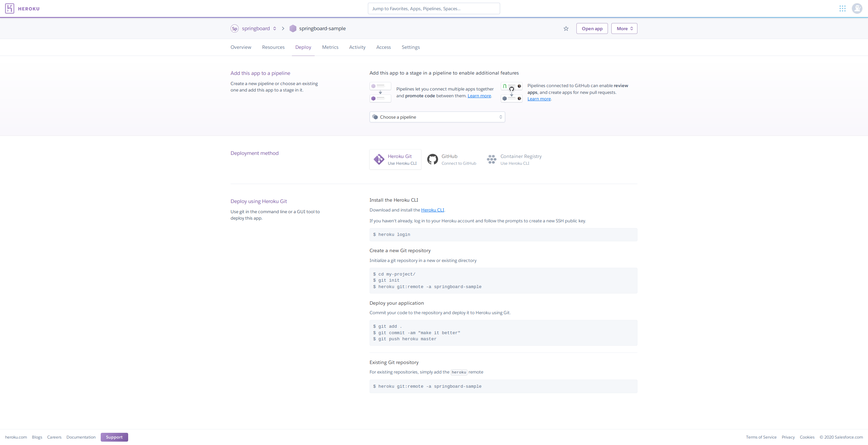This screenshot has width=868, height=445.
Task: Open heroku.com footer link
Action: [x=16, y=437]
